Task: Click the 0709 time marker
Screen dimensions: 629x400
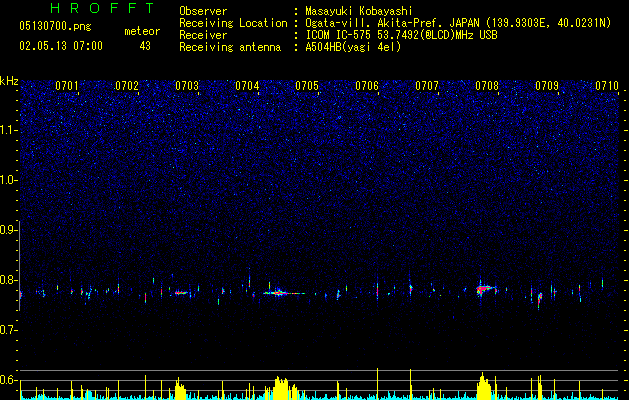Action: tap(547, 86)
